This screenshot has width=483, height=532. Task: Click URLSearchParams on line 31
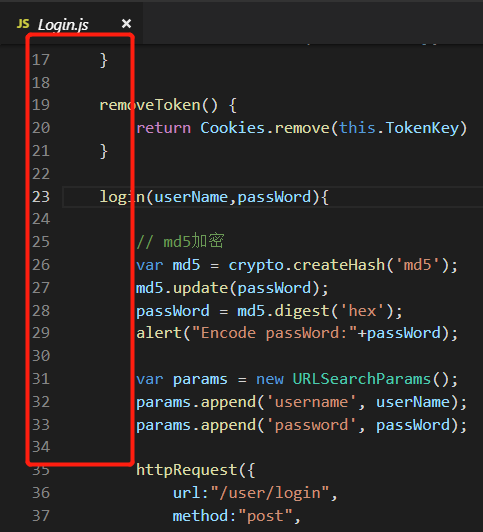[x=362, y=379]
